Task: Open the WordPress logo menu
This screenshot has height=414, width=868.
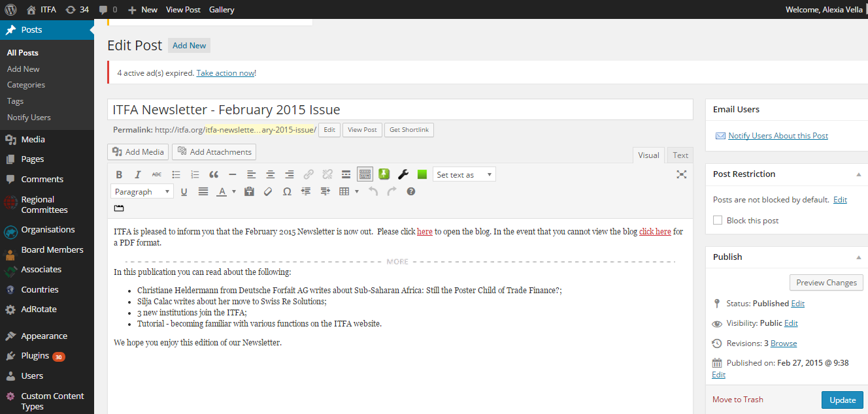Action: click(x=10, y=10)
